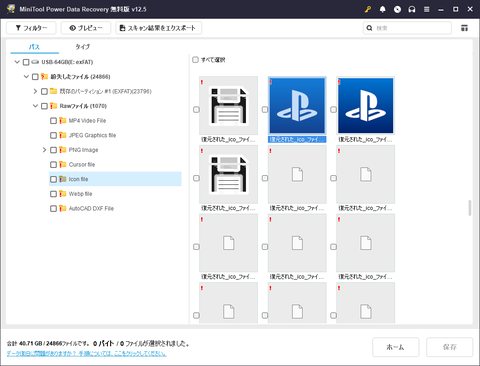This screenshot has height=366, width=480.
Task: Export scan results with スキャン結果をエクスポート
Action: tap(159, 28)
